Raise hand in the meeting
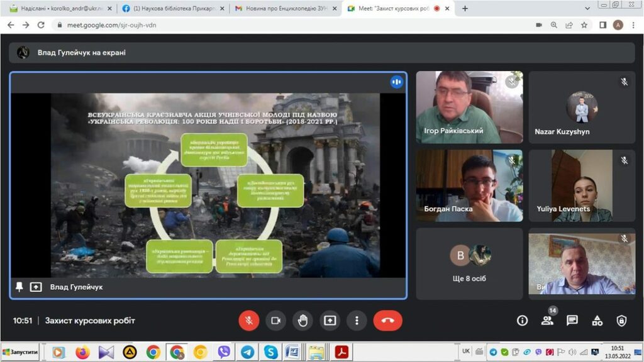The height and width of the screenshot is (362, 644). point(303,321)
